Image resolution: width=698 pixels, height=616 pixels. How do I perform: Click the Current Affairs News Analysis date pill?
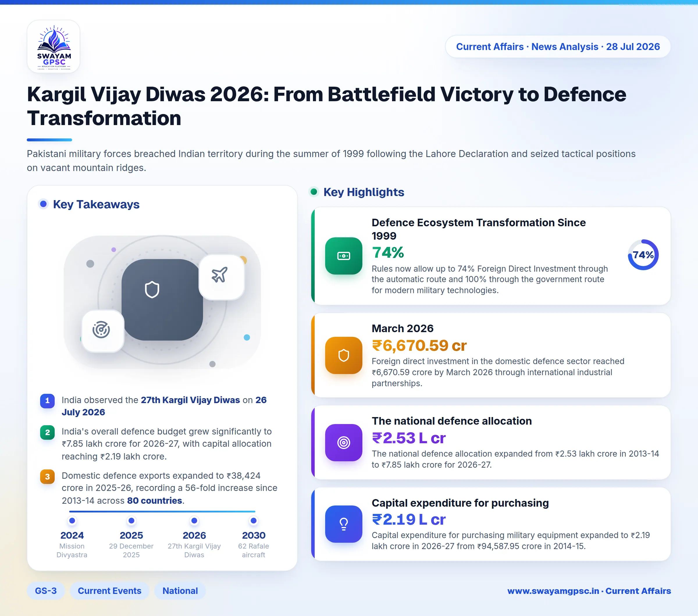tap(558, 47)
